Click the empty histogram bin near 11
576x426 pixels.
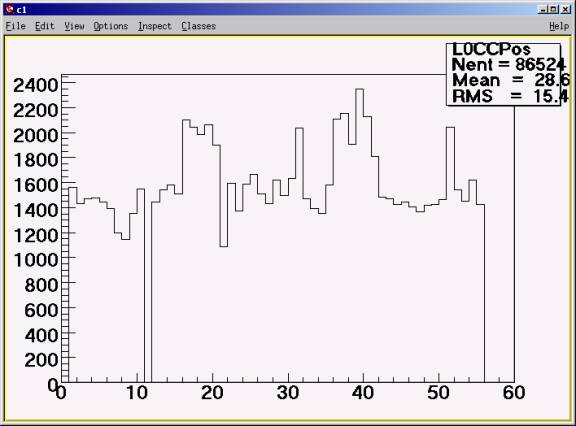(x=148, y=285)
